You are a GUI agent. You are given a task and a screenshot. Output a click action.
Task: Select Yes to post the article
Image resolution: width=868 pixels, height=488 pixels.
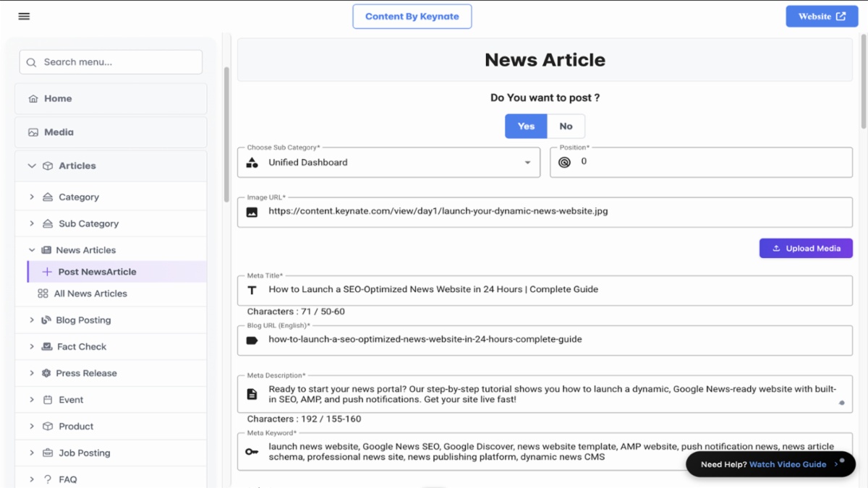coord(525,126)
